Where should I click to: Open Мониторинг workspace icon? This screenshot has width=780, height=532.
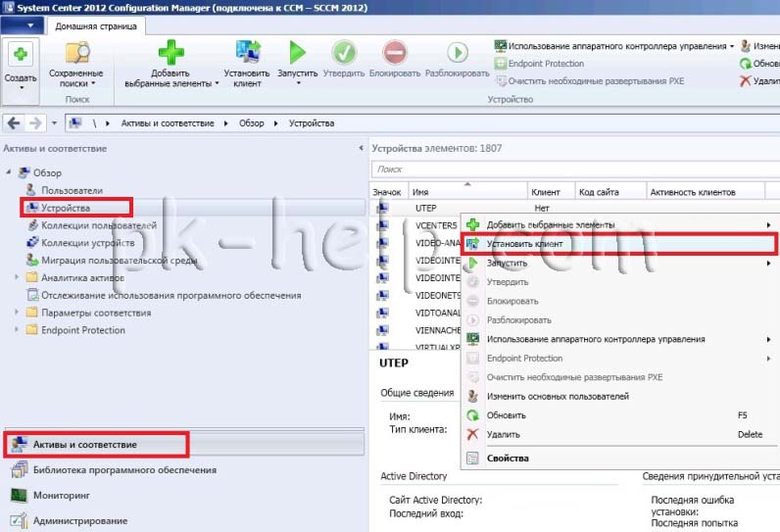(19, 495)
